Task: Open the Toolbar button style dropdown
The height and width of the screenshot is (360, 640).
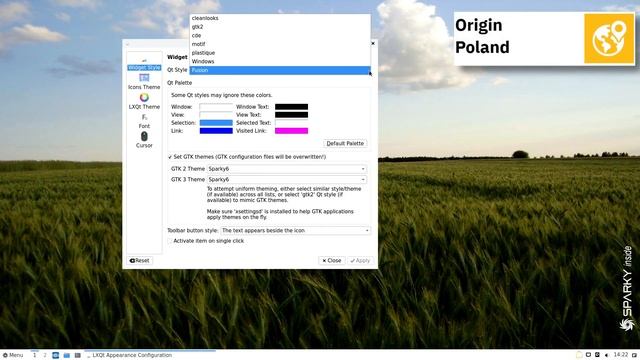Action: 296,231
